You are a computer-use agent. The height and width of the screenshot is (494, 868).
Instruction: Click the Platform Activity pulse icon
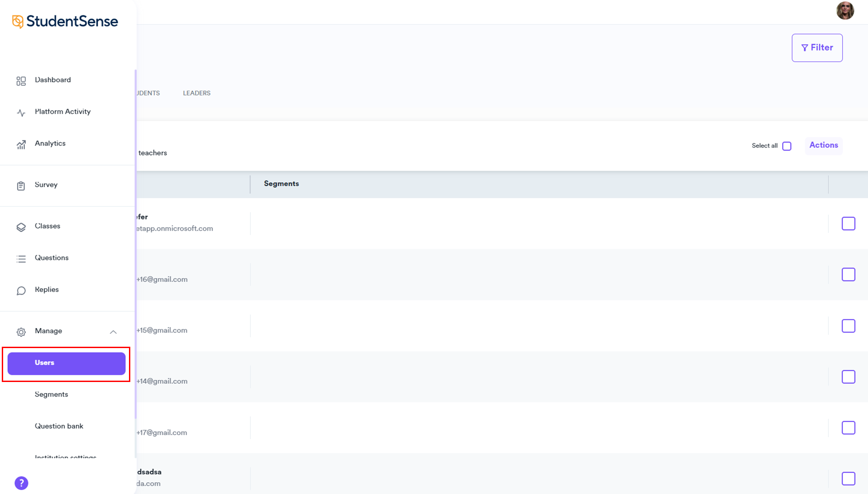tap(21, 112)
